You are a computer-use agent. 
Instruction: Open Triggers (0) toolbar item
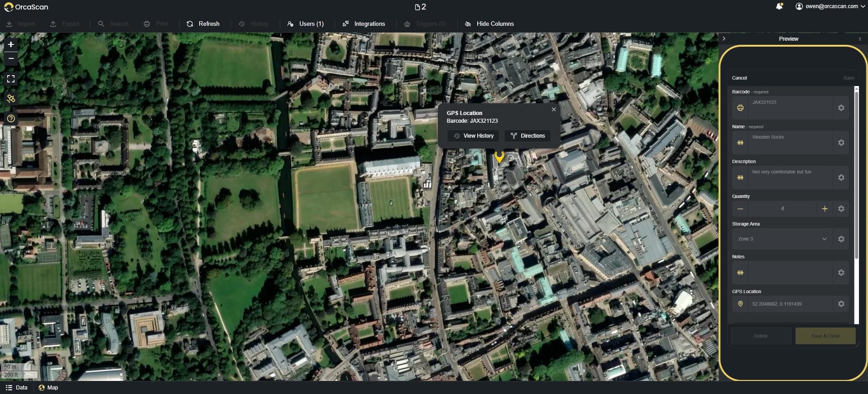tap(425, 24)
